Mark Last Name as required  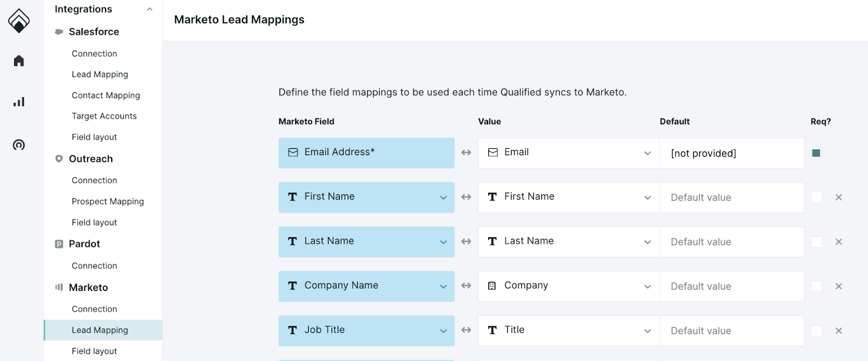(x=816, y=242)
